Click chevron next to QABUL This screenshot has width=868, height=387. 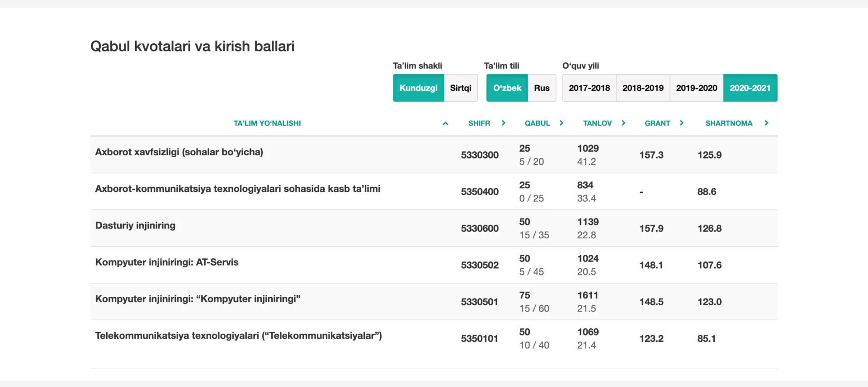click(x=561, y=123)
